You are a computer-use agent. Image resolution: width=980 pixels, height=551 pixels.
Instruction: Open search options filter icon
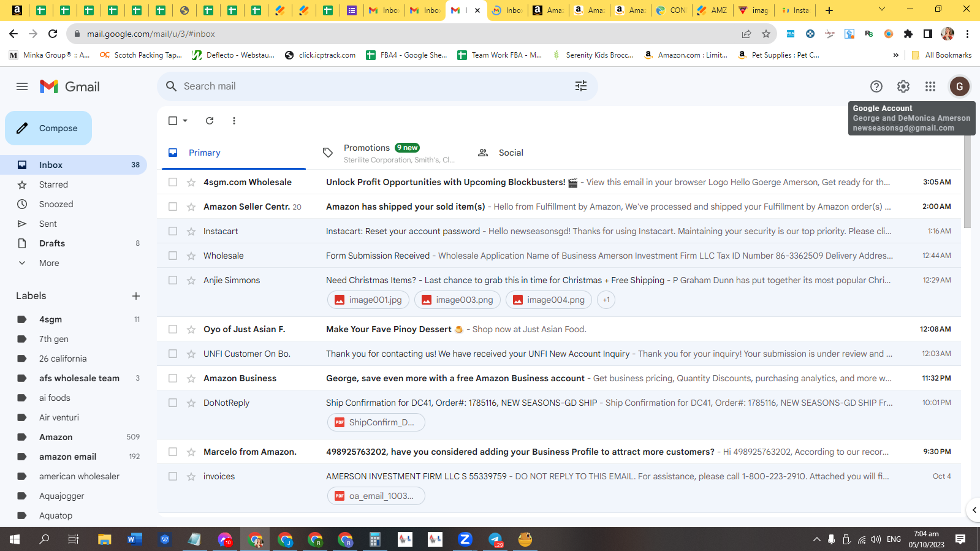pos(581,86)
